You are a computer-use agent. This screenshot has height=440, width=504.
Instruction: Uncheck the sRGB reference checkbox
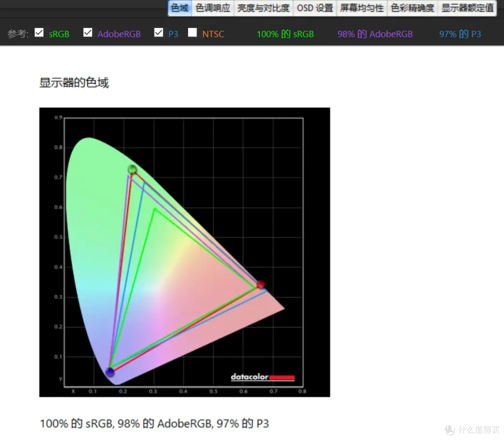pos(39,33)
